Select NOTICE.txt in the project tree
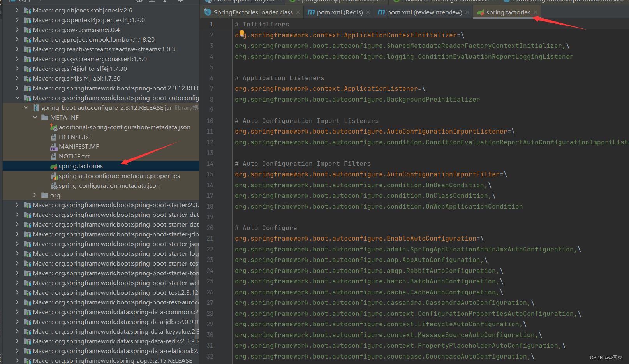629x364 pixels. pyautogui.click(x=74, y=156)
